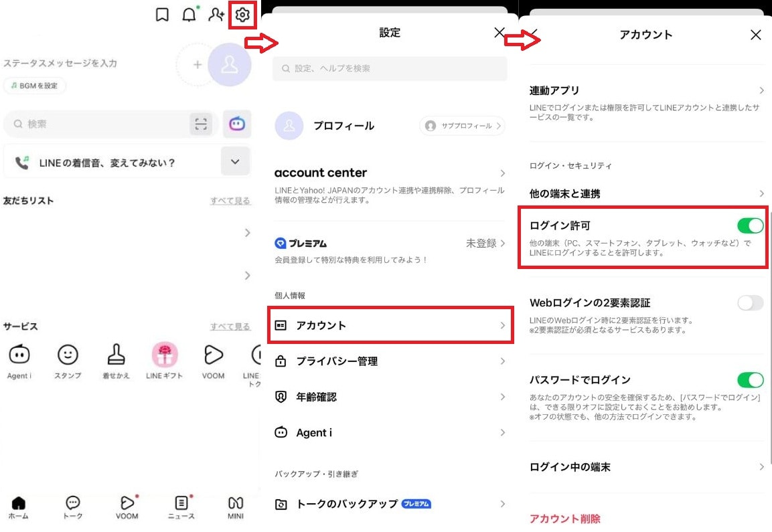Open プライバシー管理 settings

click(x=390, y=361)
